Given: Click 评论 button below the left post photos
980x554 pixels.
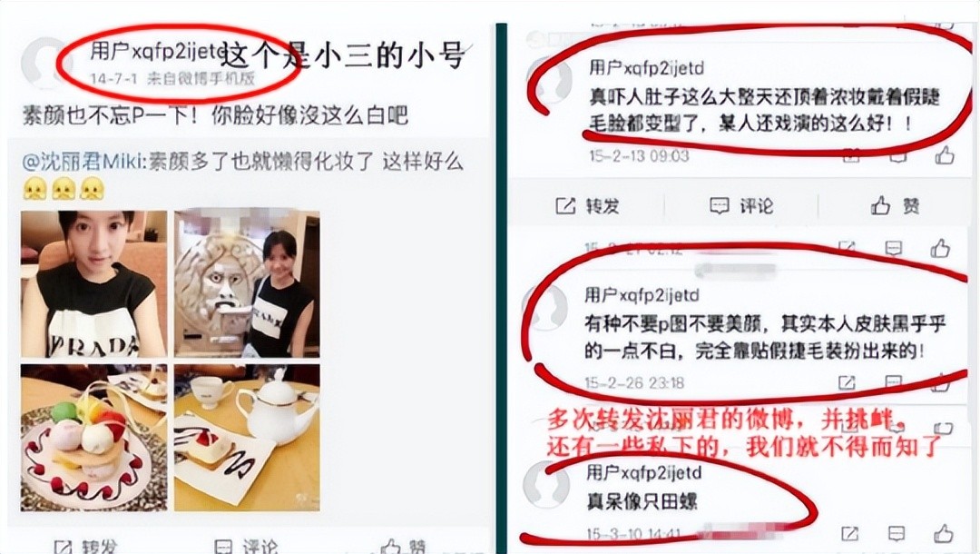Looking at the screenshot, I should [246, 547].
